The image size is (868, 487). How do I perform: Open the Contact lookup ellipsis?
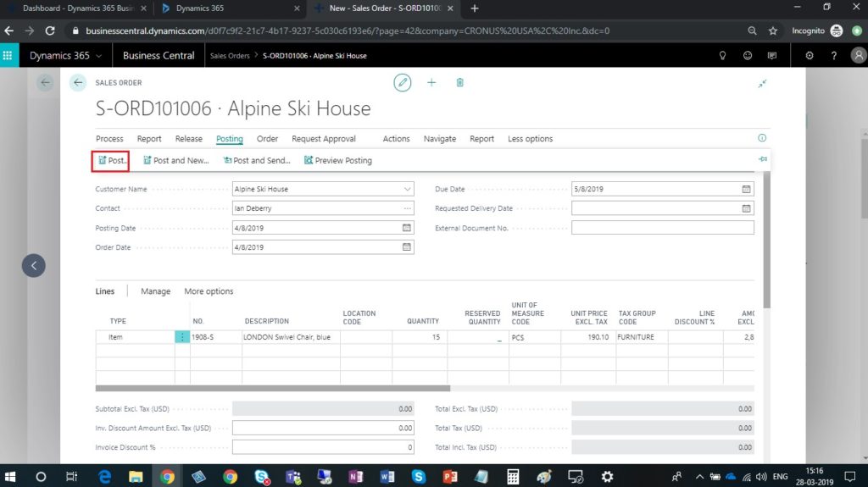point(408,208)
